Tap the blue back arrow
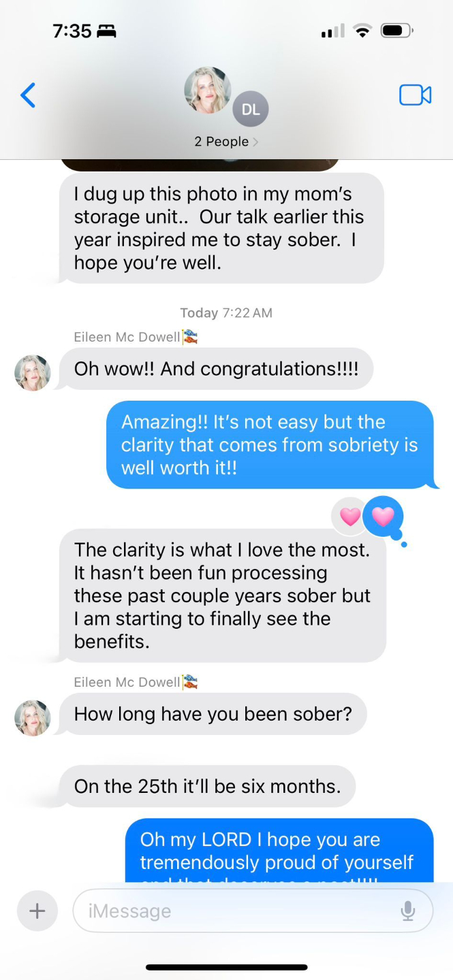453x980 pixels. (28, 95)
